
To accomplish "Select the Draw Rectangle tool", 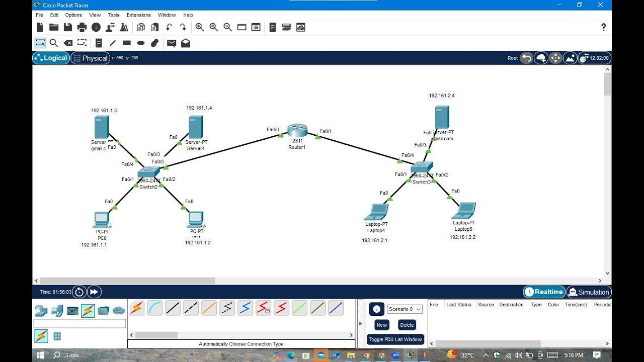I will [x=127, y=43].
